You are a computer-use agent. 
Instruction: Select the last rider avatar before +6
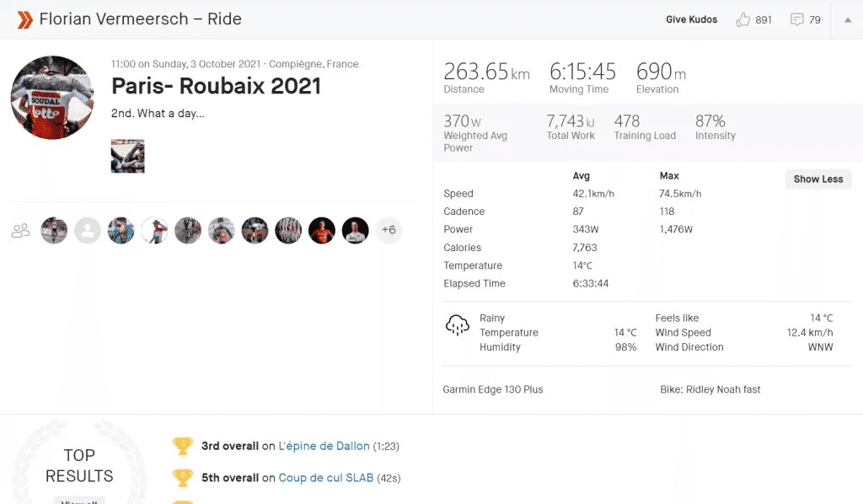(355, 230)
